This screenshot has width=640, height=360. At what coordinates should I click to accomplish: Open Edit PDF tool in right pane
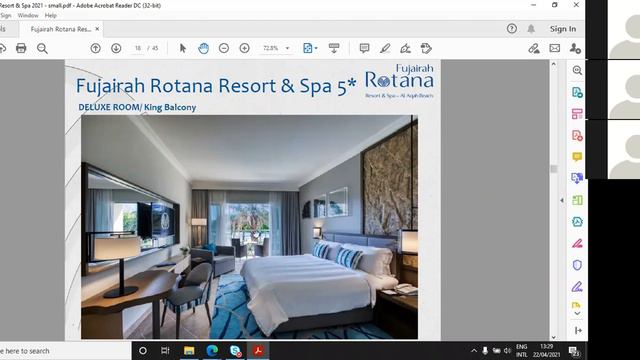tap(577, 114)
